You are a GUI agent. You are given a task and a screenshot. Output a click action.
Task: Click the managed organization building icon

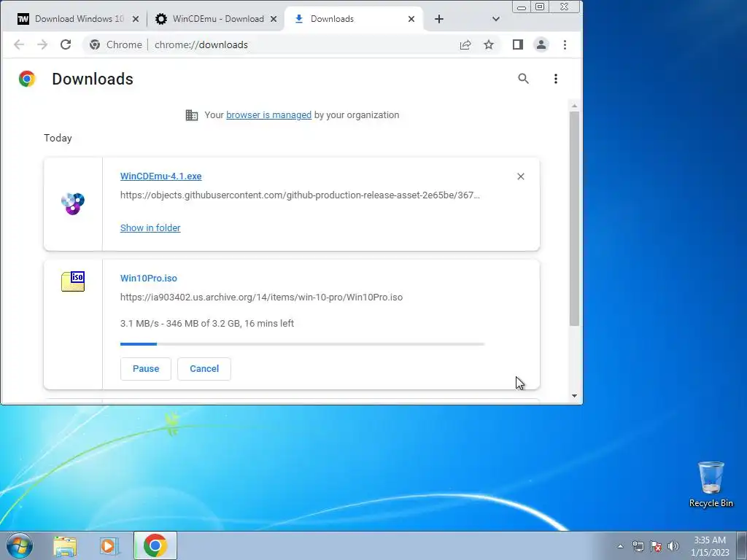coord(192,115)
